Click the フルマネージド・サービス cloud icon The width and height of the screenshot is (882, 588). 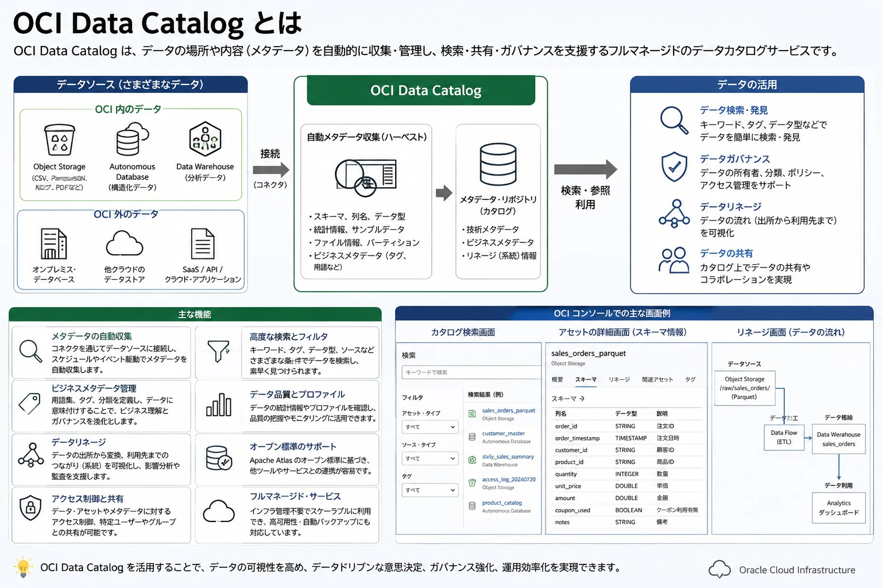(219, 511)
